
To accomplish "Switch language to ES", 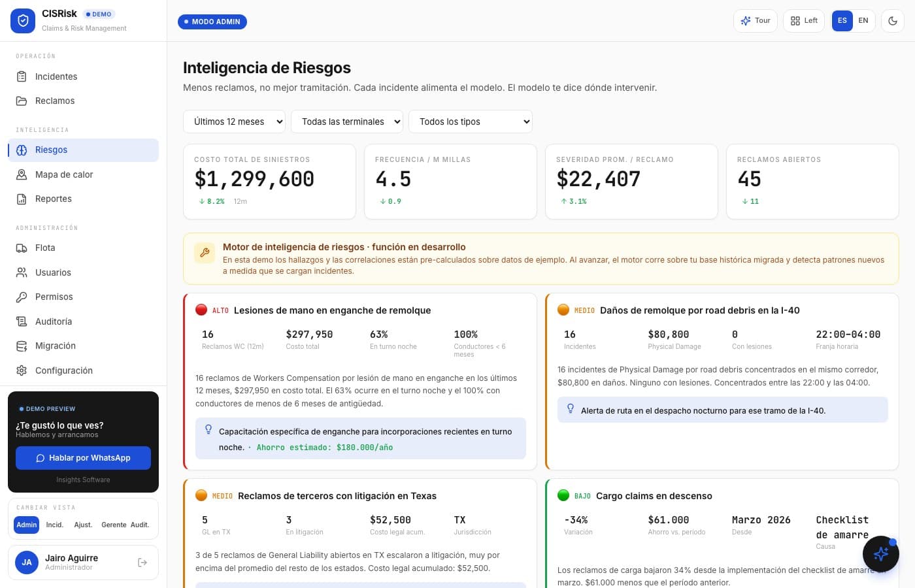I will click(842, 21).
